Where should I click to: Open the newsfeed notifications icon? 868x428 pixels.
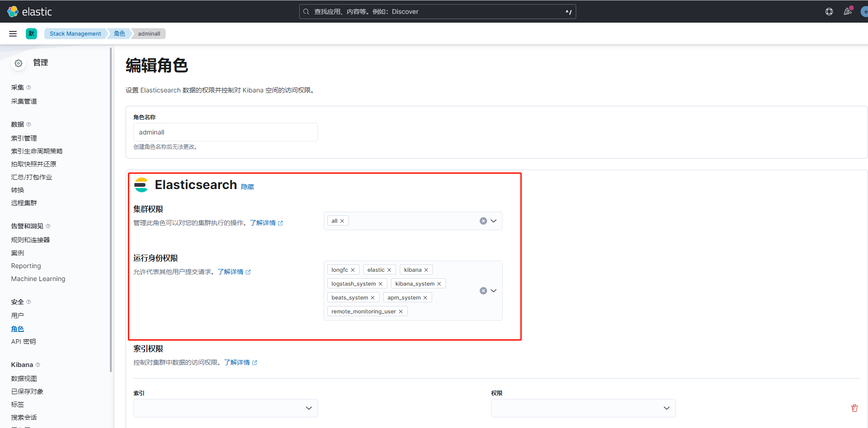click(x=848, y=12)
